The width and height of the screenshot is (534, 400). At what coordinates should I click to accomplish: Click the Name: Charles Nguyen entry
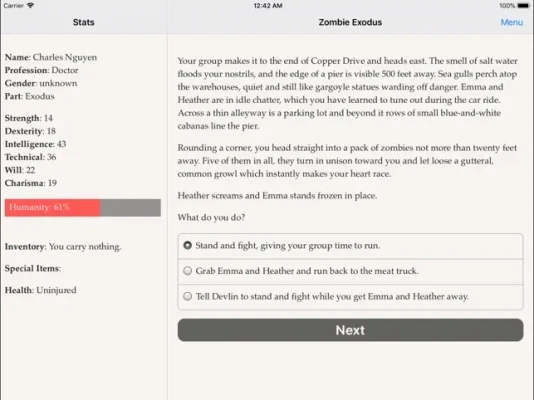point(51,58)
